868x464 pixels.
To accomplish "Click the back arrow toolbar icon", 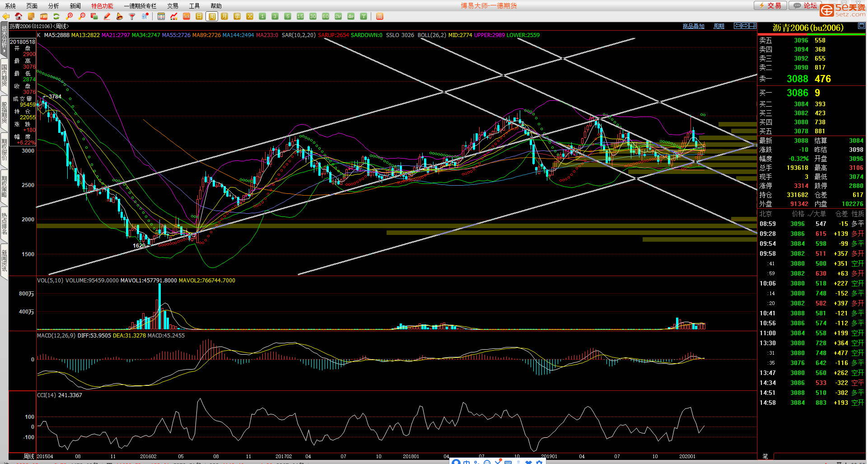I will point(6,16).
